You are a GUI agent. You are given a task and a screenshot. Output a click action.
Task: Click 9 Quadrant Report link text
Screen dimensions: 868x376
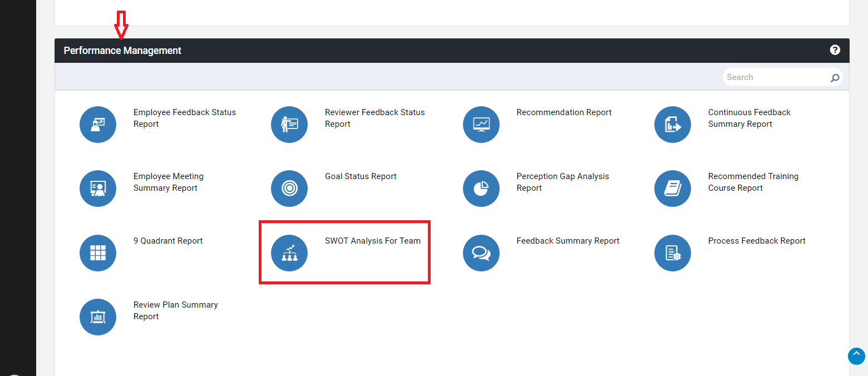tap(168, 241)
